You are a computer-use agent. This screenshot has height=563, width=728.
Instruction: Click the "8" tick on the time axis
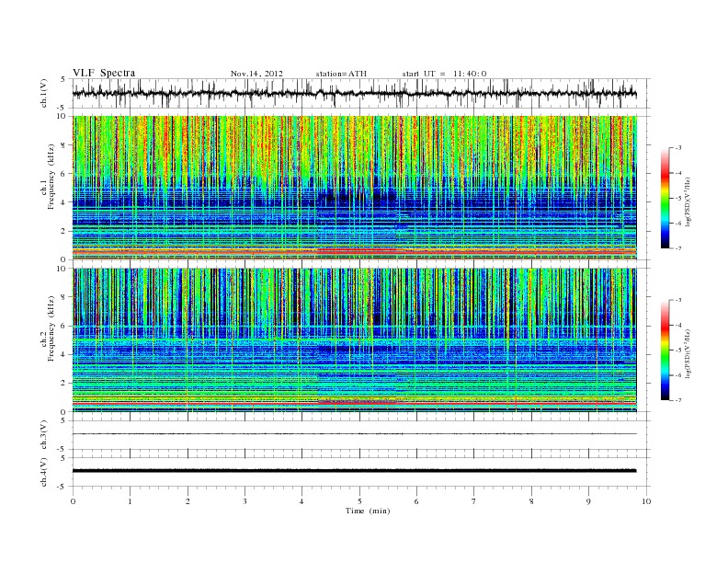click(x=531, y=501)
